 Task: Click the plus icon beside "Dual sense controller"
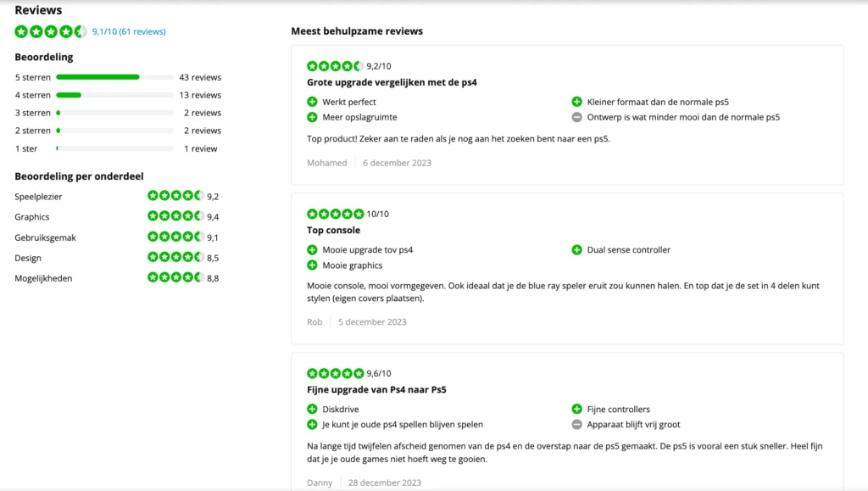577,248
